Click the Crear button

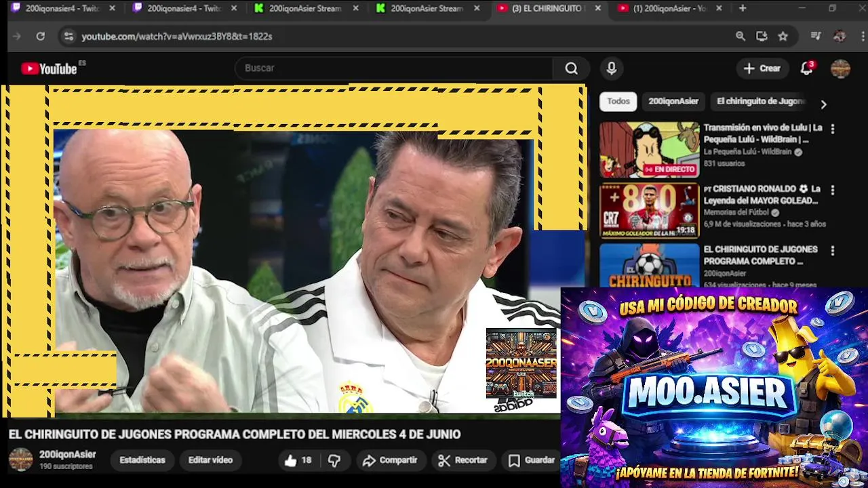762,68
